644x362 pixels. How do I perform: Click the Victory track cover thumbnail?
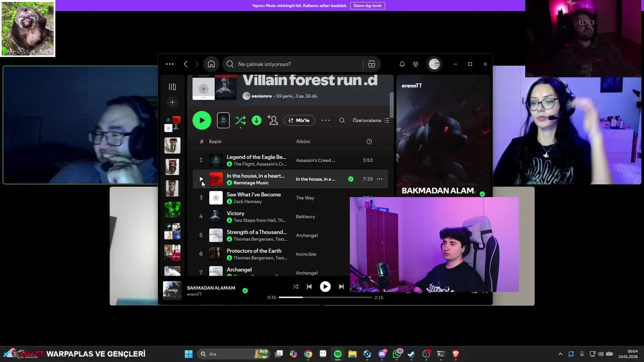tap(216, 217)
